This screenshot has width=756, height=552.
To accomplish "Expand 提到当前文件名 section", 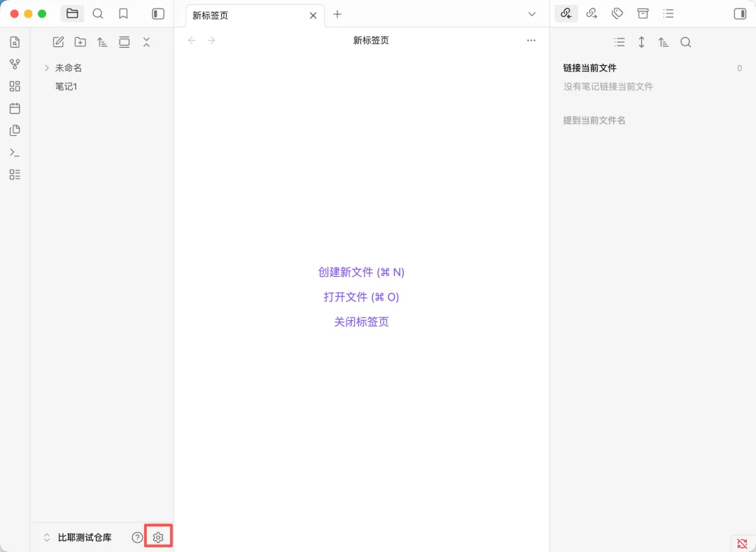I will click(x=594, y=120).
